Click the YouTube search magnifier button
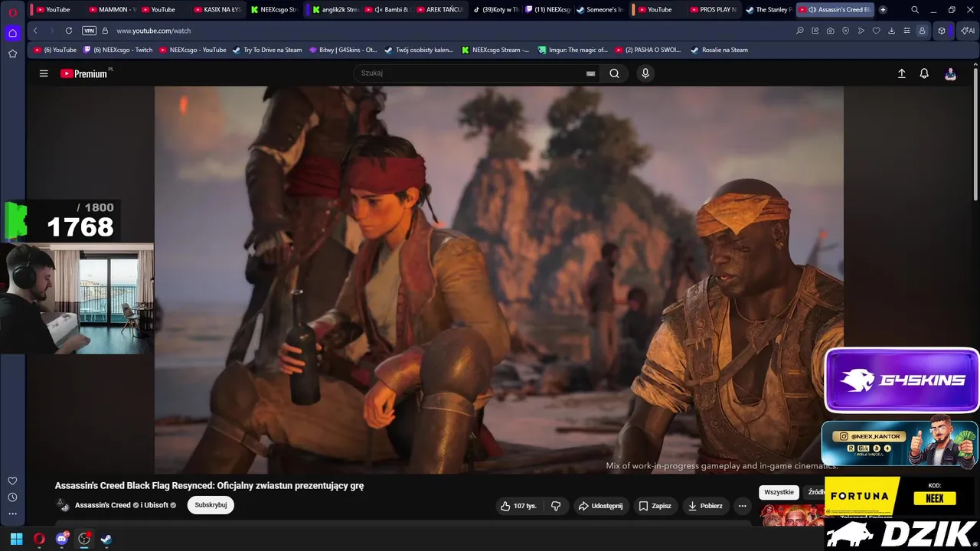Viewport: 980px width, 551px height. [614, 73]
